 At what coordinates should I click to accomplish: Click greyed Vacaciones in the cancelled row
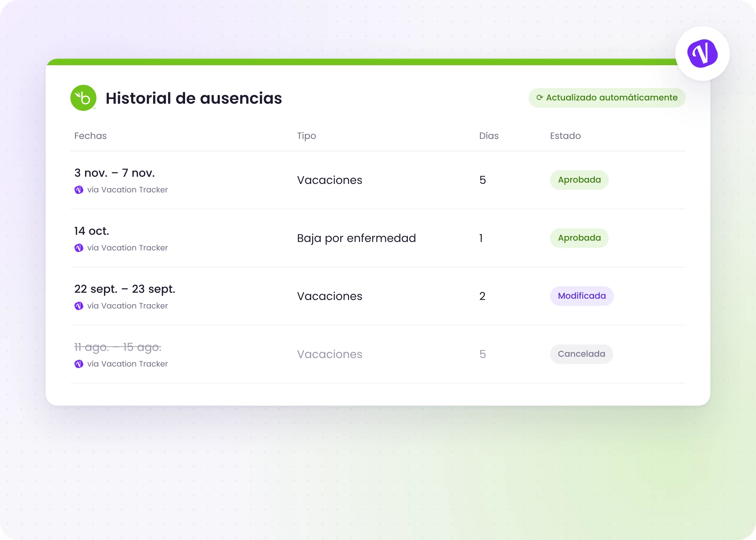click(329, 354)
